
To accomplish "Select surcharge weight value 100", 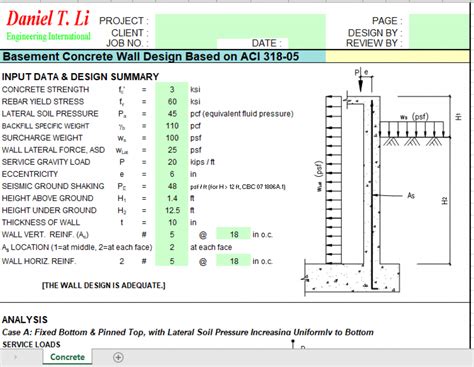I will 172,138.
